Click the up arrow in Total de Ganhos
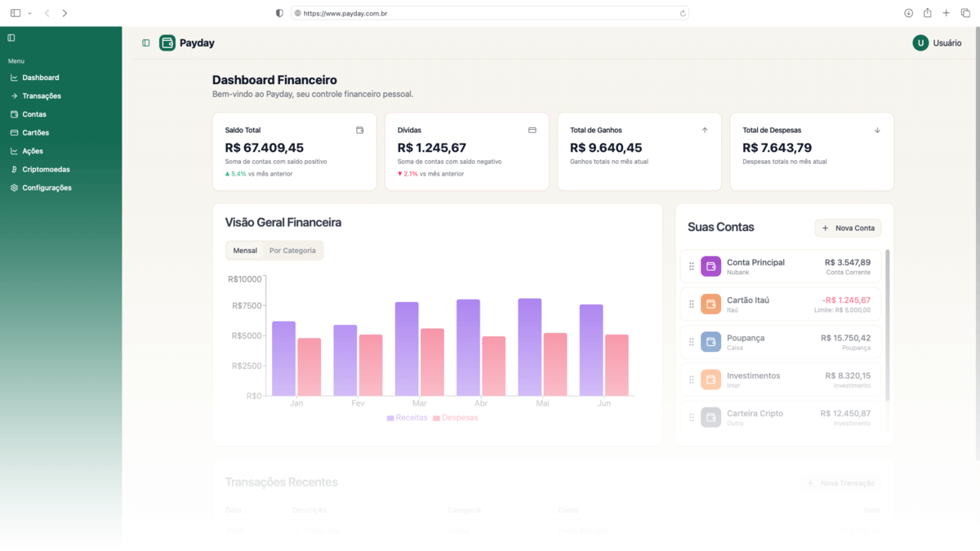The image size is (980, 551). point(705,130)
